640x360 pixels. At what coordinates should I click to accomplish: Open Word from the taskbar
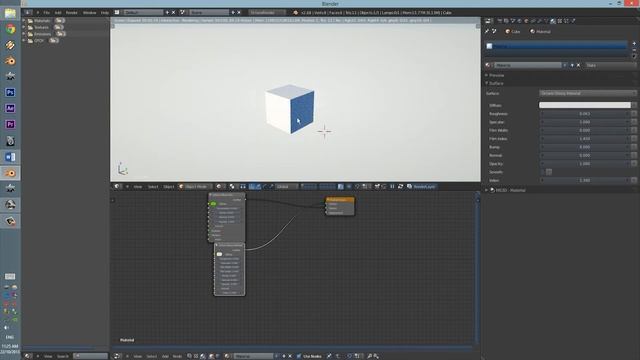10,157
